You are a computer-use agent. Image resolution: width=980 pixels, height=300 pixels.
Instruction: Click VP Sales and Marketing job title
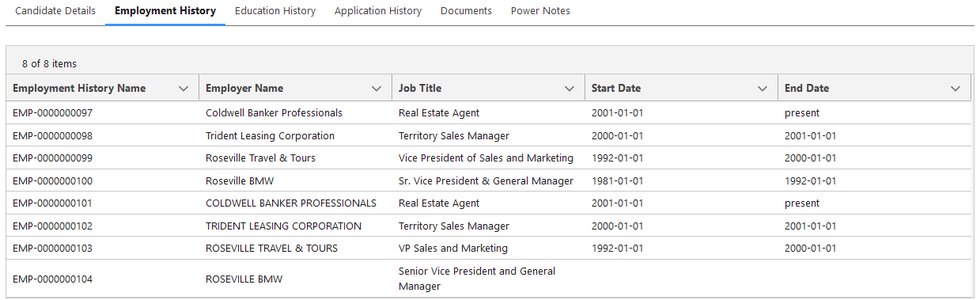(453, 249)
